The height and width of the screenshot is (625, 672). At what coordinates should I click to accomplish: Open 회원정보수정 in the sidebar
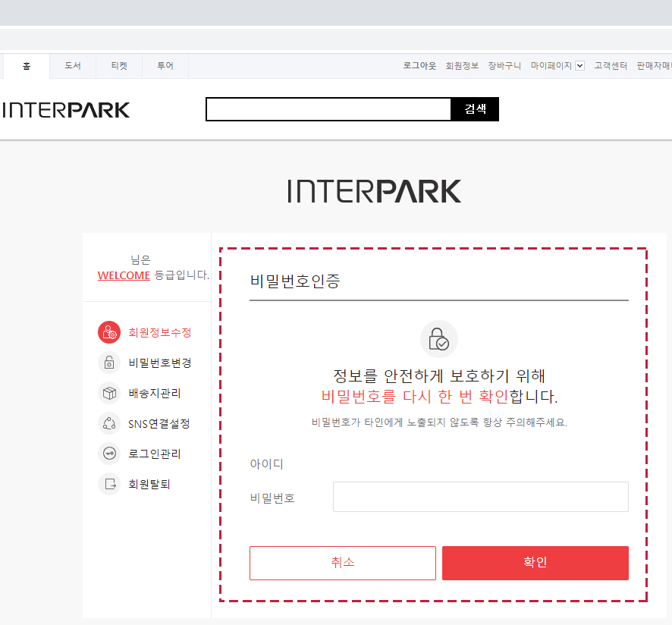point(160,332)
